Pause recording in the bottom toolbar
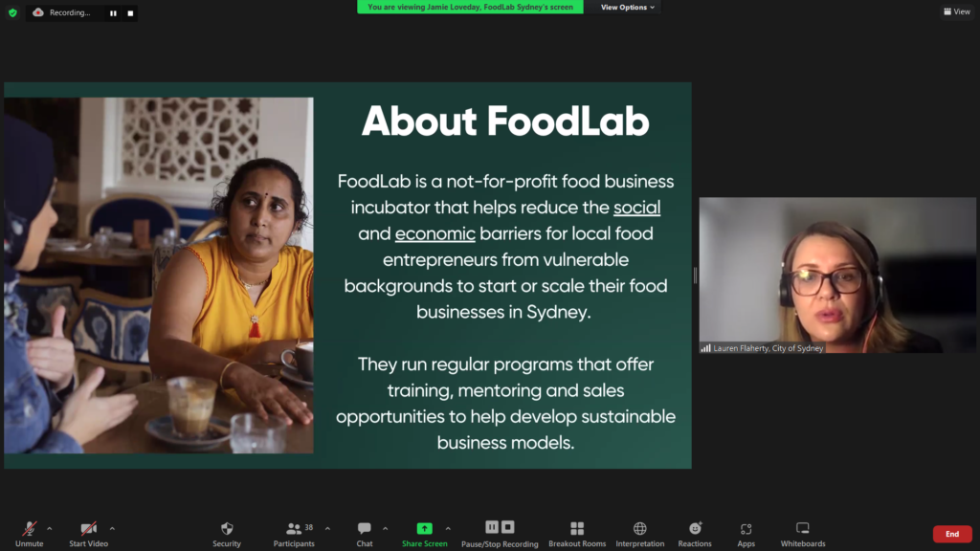 point(492,527)
